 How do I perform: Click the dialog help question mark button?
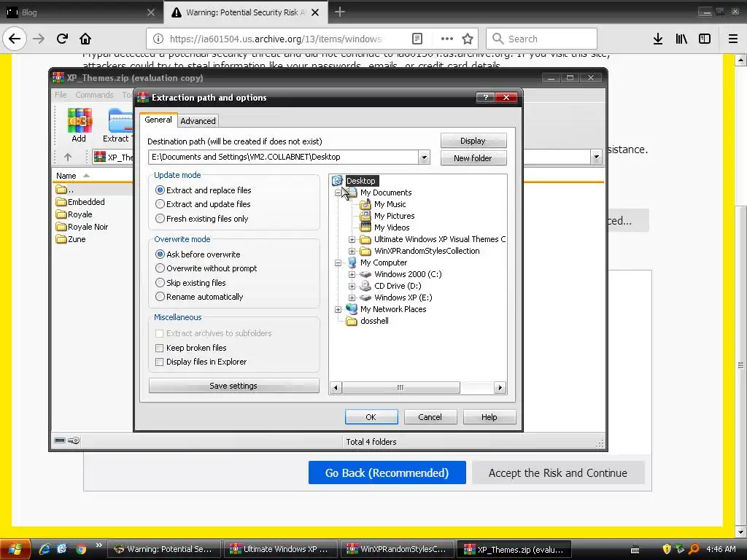pyautogui.click(x=485, y=97)
